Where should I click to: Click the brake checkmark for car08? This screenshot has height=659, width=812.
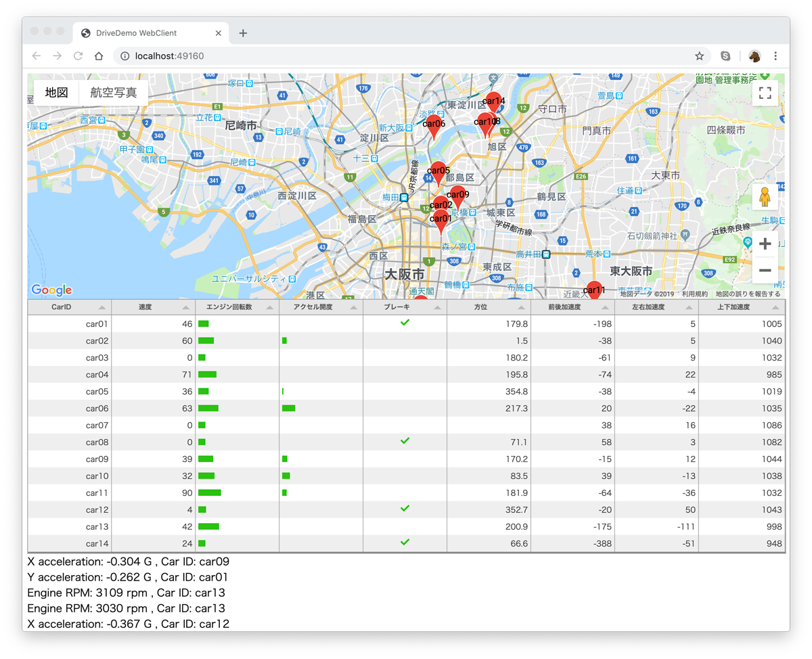tap(405, 441)
